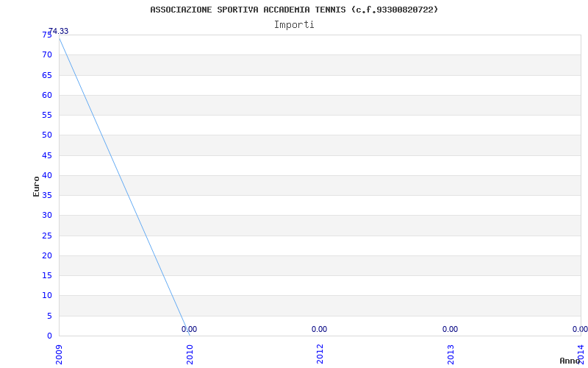Click the 74.33 data label
This screenshot has height=368, width=588.
pos(59,31)
